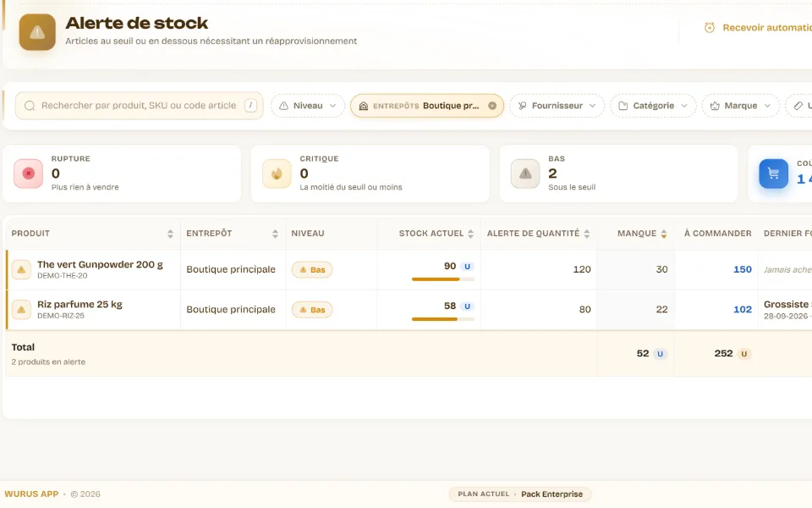Click the Alerte de stock warning icon
The image size is (812, 508).
tap(37, 32)
